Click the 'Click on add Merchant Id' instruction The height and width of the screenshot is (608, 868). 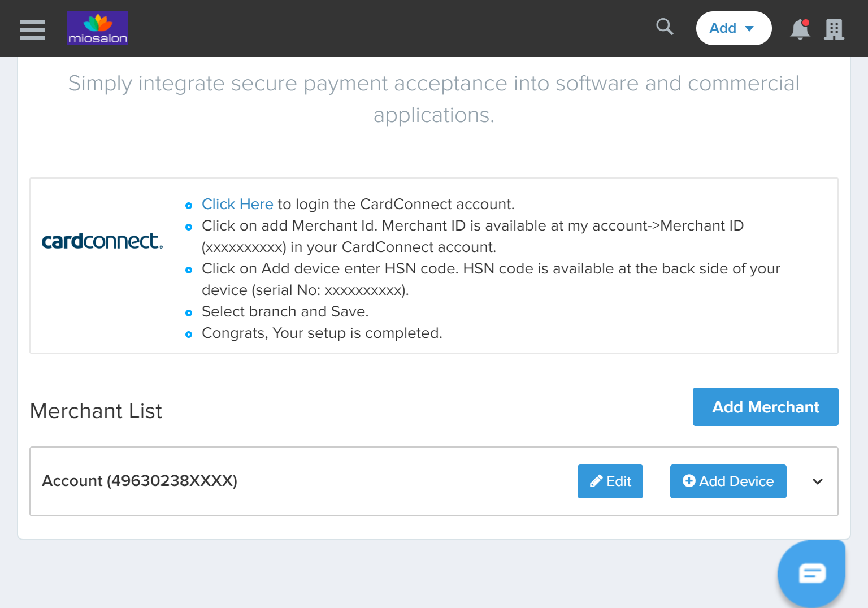pyautogui.click(x=472, y=236)
